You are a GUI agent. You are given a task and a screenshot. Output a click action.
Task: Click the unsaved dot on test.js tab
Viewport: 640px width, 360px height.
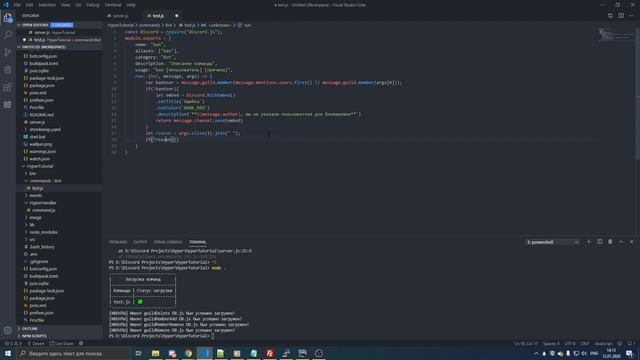tap(177, 16)
